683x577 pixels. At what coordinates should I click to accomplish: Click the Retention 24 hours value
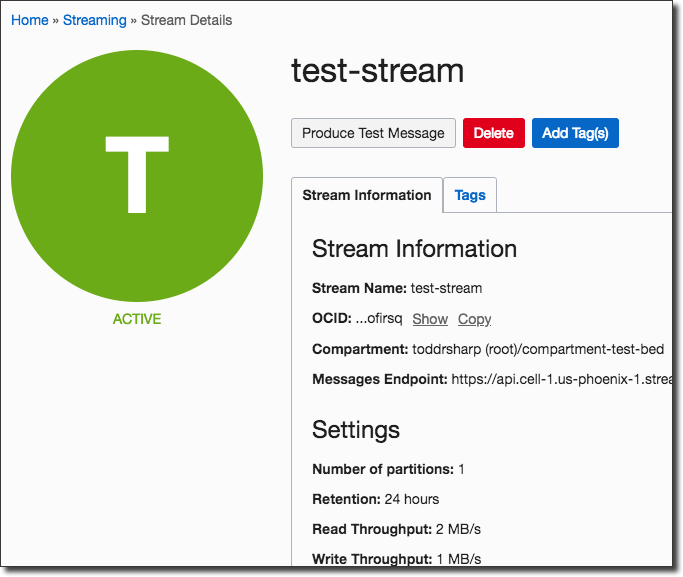pos(412,499)
